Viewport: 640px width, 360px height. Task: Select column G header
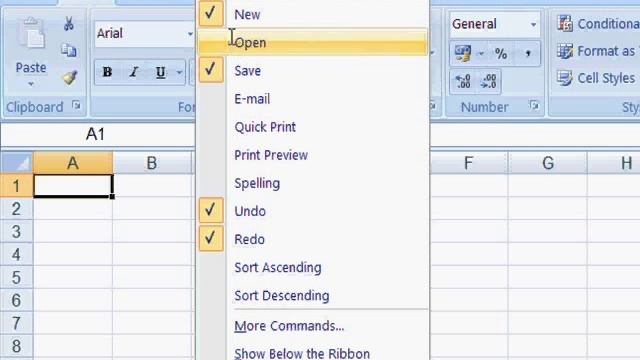pyautogui.click(x=548, y=163)
